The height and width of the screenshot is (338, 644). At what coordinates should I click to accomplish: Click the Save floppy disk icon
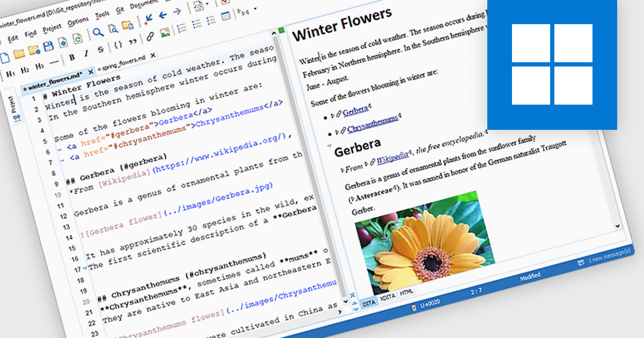(x=48, y=47)
